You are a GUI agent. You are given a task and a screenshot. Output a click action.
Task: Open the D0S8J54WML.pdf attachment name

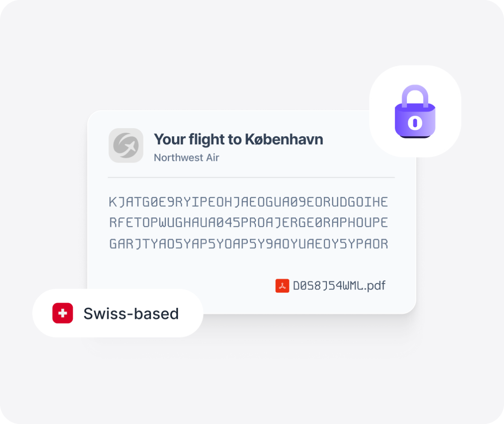coord(339,286)
